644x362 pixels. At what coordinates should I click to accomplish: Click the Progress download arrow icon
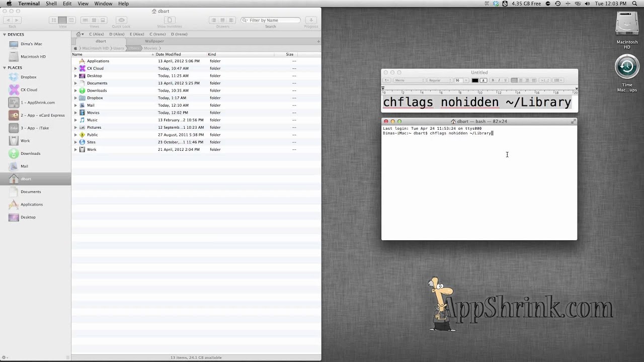pos(311,20)
